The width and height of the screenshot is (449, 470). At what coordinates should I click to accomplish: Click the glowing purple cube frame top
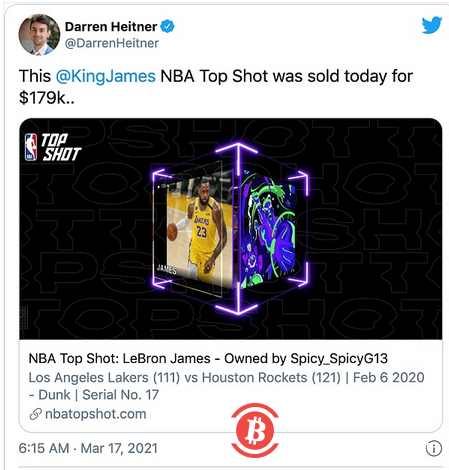click(x=238, y=149)
